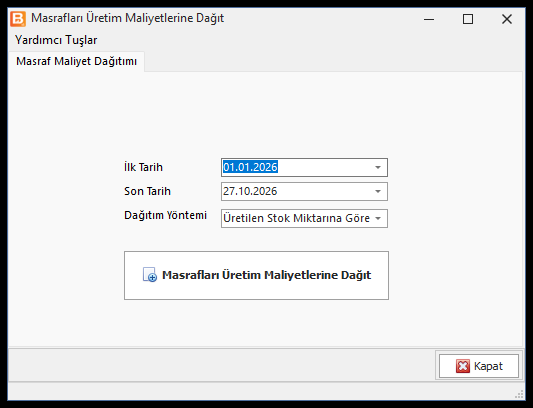Close the form with Kapat button

pyautogui.click(x=479, y=366)
